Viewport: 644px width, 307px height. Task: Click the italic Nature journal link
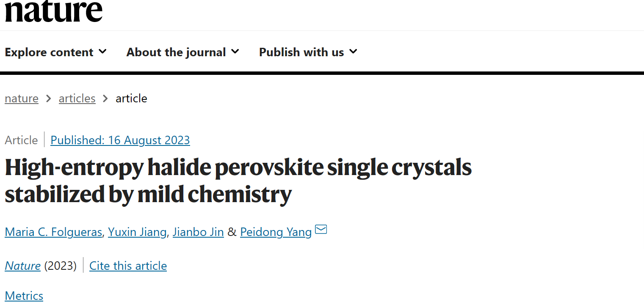[x=23, y=266]
